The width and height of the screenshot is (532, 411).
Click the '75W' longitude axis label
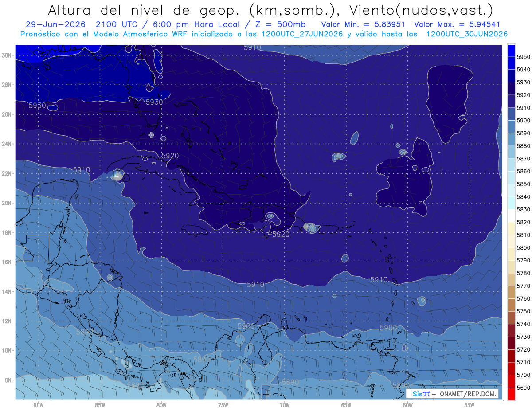coord(223,405)
